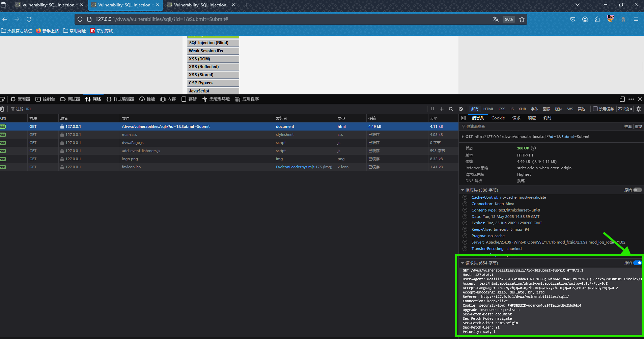Pause network request recording

coord(432,109)
